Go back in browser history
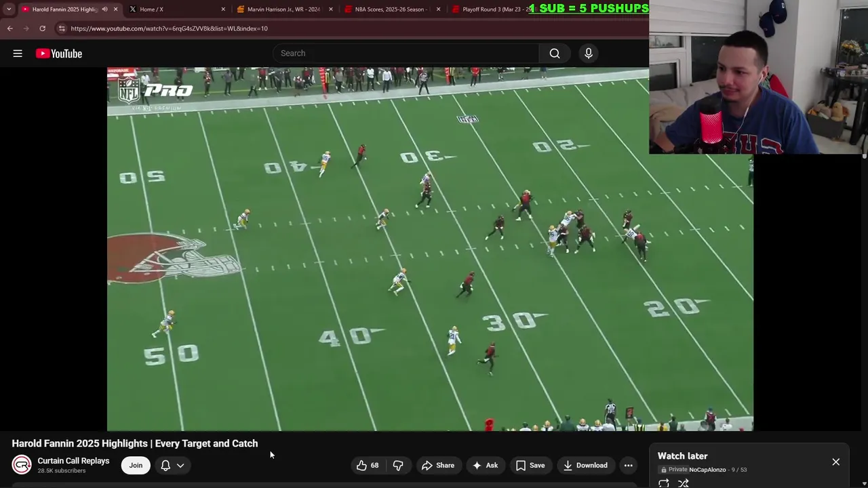This screenshot has width=868, height=488. (x=10, y=28)
